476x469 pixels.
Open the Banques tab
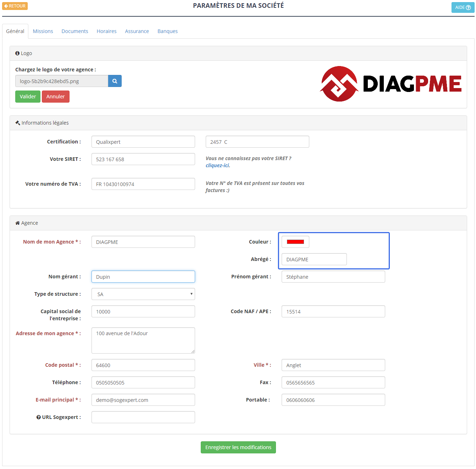point(167,31)
